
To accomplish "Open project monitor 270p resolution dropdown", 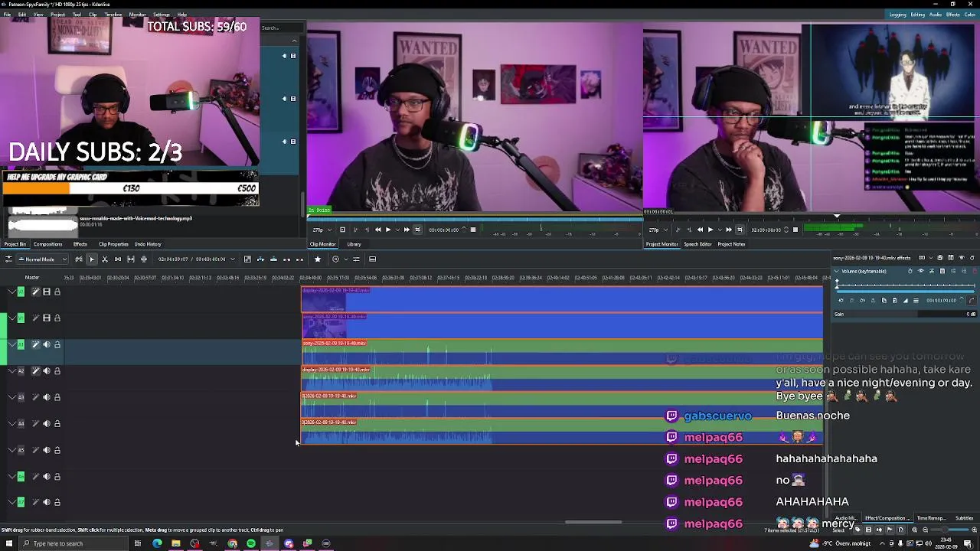I will tap(658, 230).
